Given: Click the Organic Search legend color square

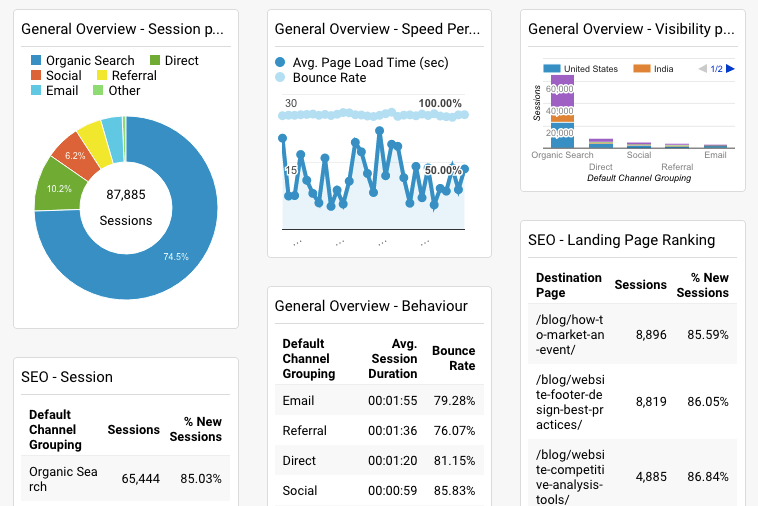Looking at the screenshot, I should coord(36,61).
